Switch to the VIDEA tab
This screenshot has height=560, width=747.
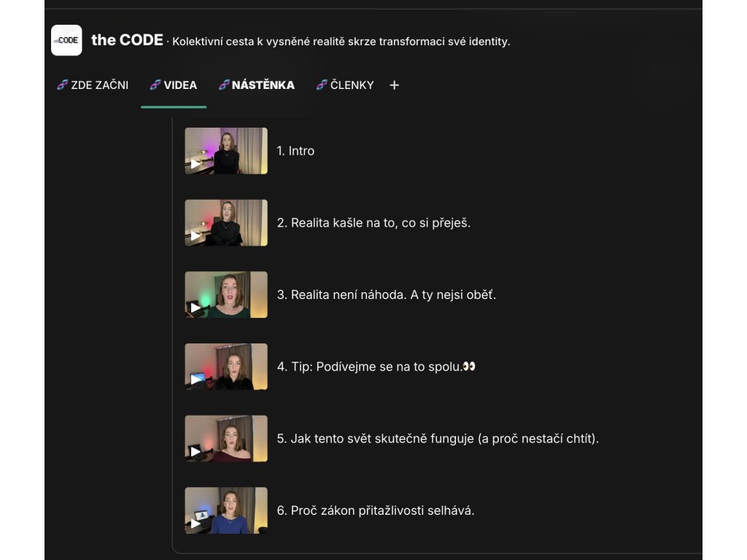[174, 85]
